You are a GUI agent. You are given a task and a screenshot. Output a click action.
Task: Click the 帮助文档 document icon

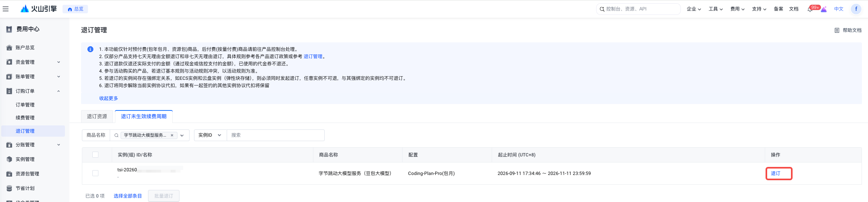(x=837, y=30)
